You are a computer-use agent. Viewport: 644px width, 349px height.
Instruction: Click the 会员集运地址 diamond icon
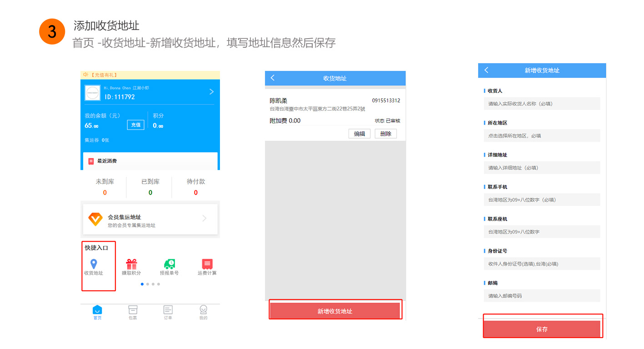95,219
